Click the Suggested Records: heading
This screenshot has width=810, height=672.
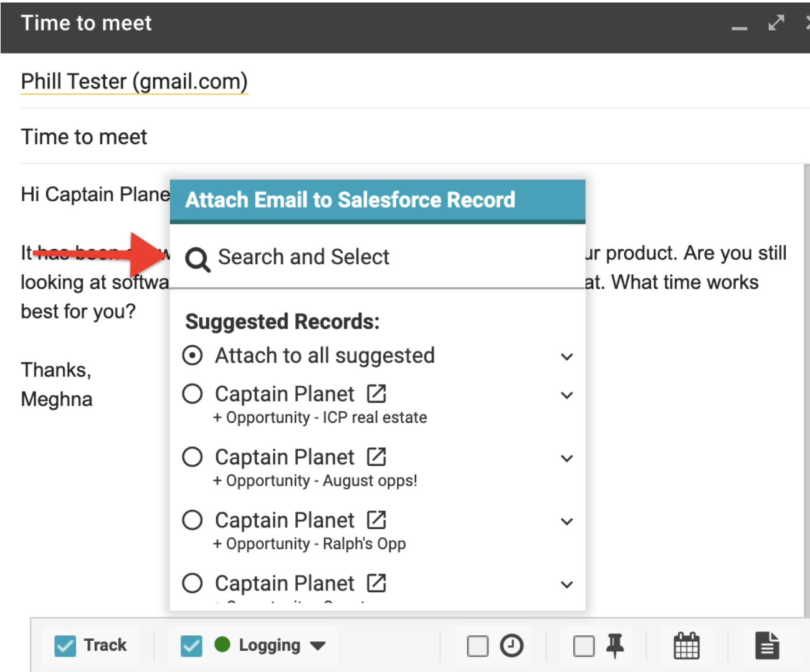[282, 322]
